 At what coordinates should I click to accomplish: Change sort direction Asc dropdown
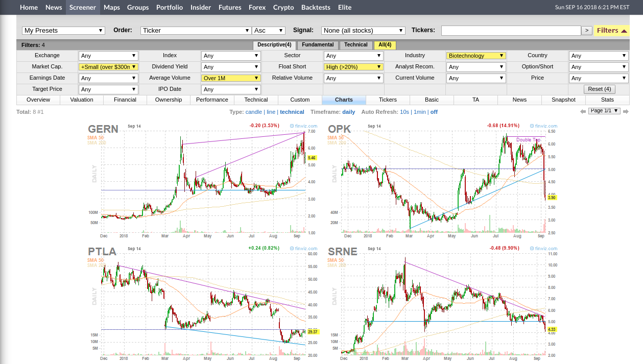269,31
